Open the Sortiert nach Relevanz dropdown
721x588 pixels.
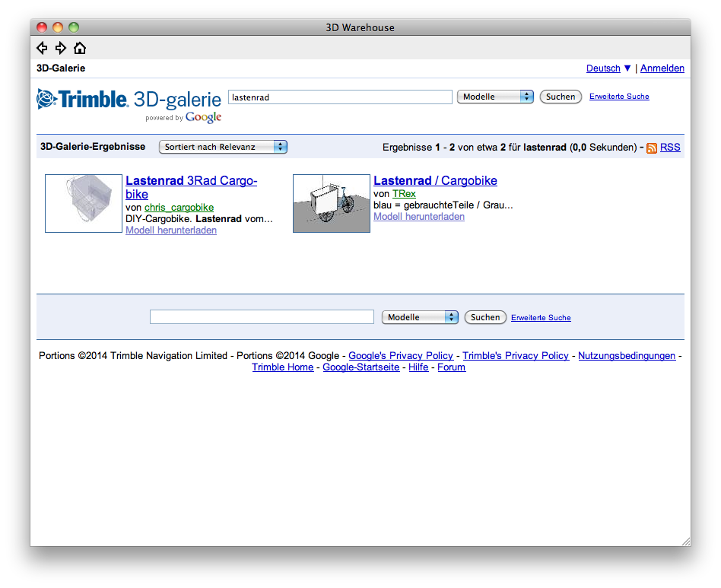(x=223, y=147)
